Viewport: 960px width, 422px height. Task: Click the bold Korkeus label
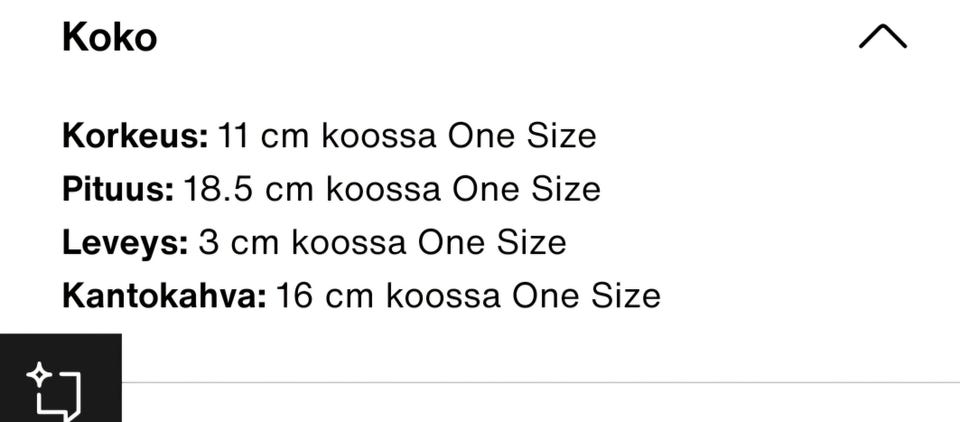[x=135, y=135]
